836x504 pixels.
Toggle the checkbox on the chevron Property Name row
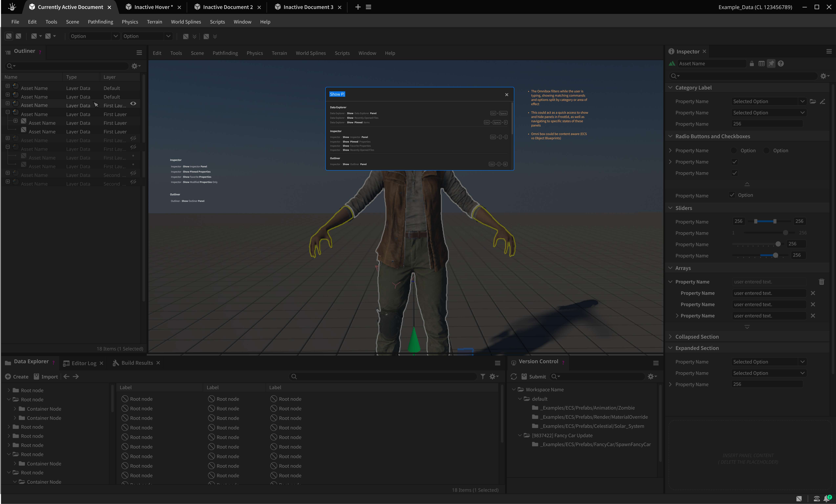tap(735, 162)
